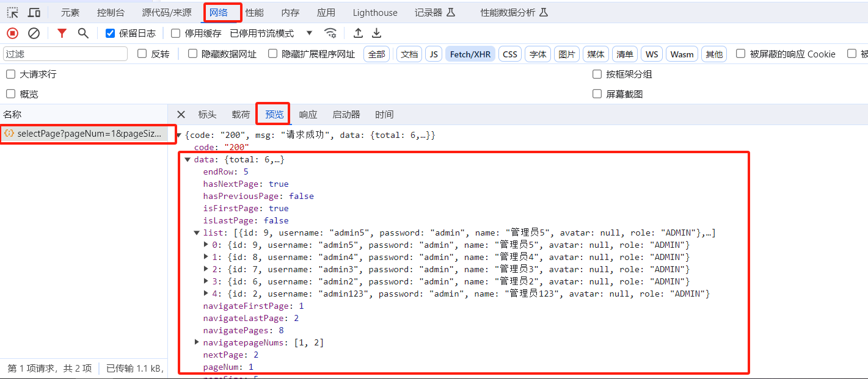
Task: Select the 网络 panel tab
Action: click(x=219, y=12)
